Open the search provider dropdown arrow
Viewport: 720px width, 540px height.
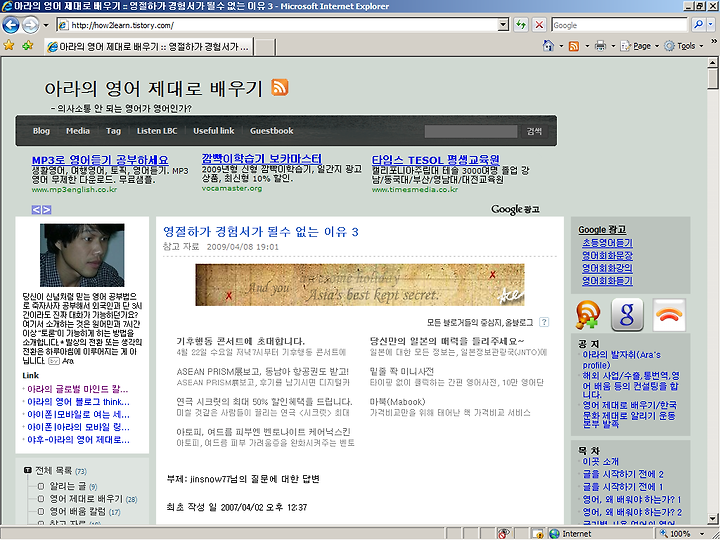pyautogui.click(x=711, y=25)
